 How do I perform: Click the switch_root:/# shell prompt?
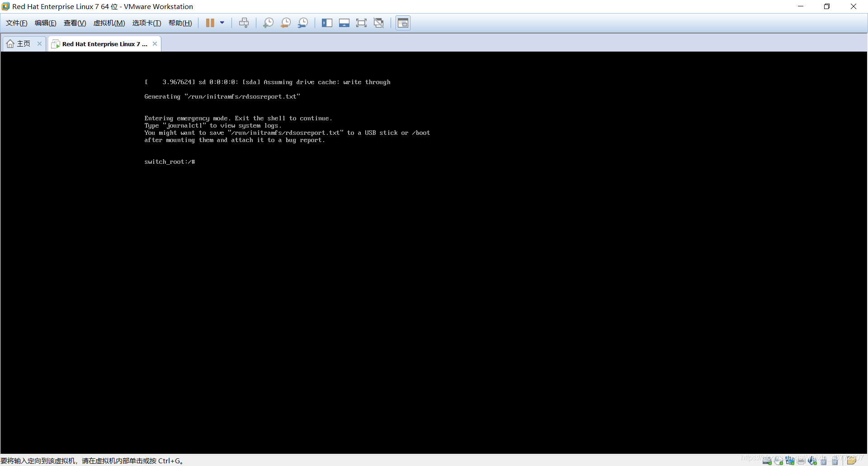point(170,162)
